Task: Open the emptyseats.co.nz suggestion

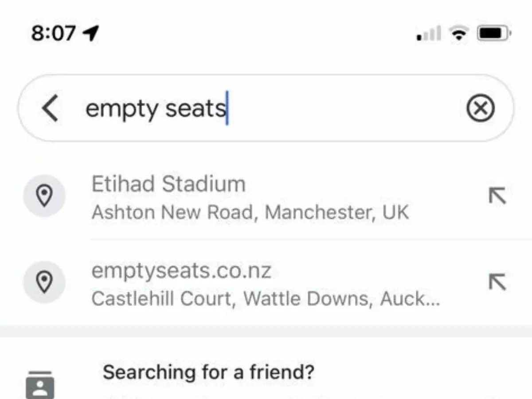Action: tap(222, 282)
